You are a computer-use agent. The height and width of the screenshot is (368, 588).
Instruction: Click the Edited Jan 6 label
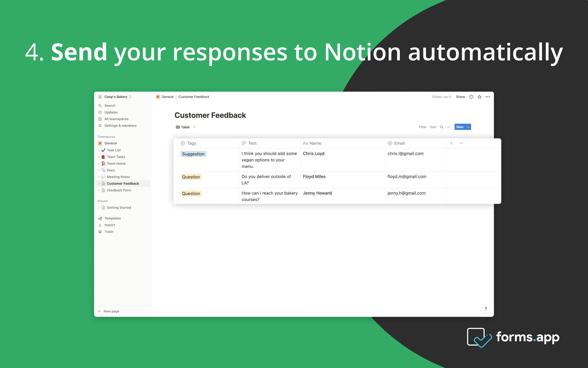(x=441, y=97)
